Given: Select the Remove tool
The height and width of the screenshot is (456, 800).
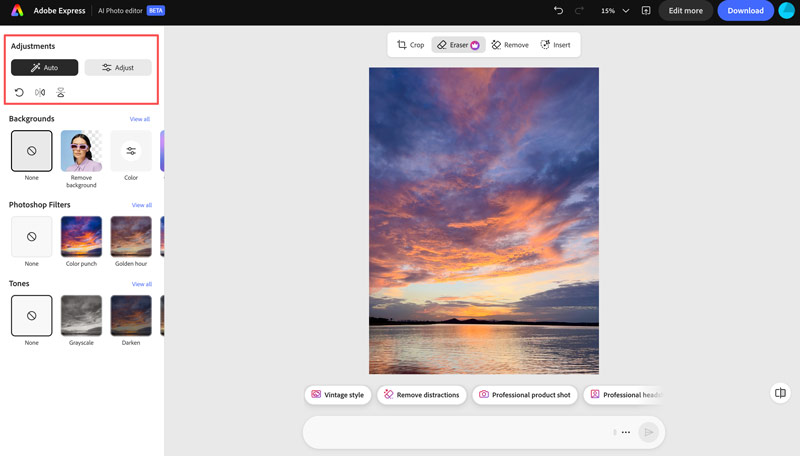Looking at the screenshot, I should pos(510,45).
